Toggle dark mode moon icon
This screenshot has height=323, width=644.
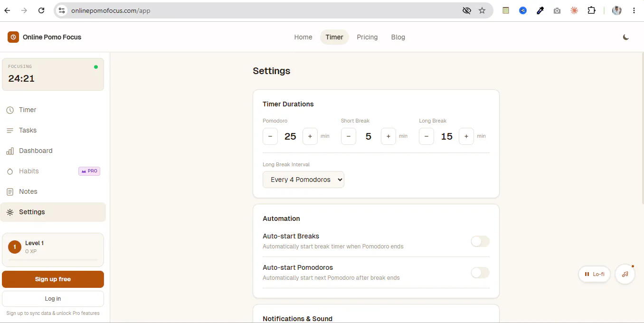tap(626, 37)
